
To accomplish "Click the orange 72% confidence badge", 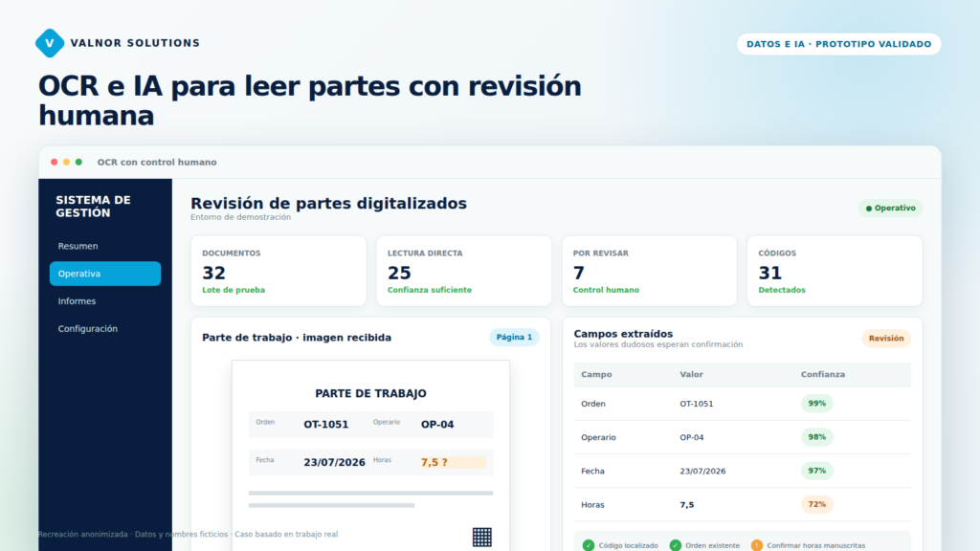I will point(817,504).
